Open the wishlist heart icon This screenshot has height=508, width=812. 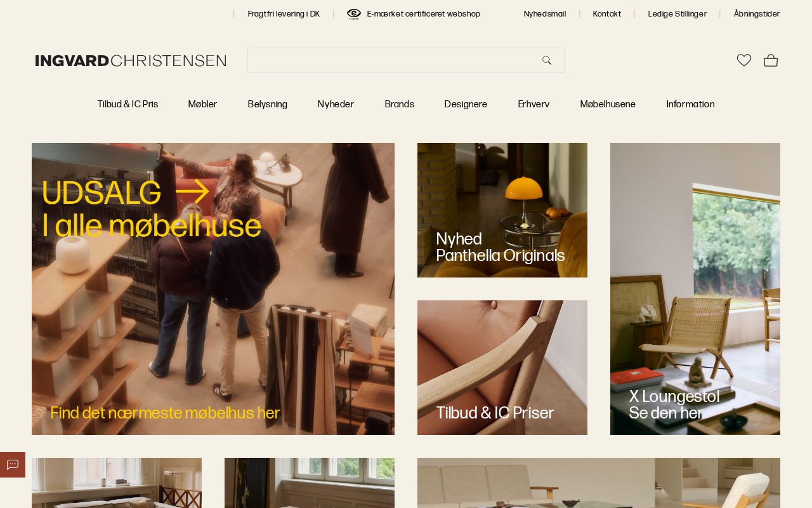pyautogui.click(x=744, y=60)
